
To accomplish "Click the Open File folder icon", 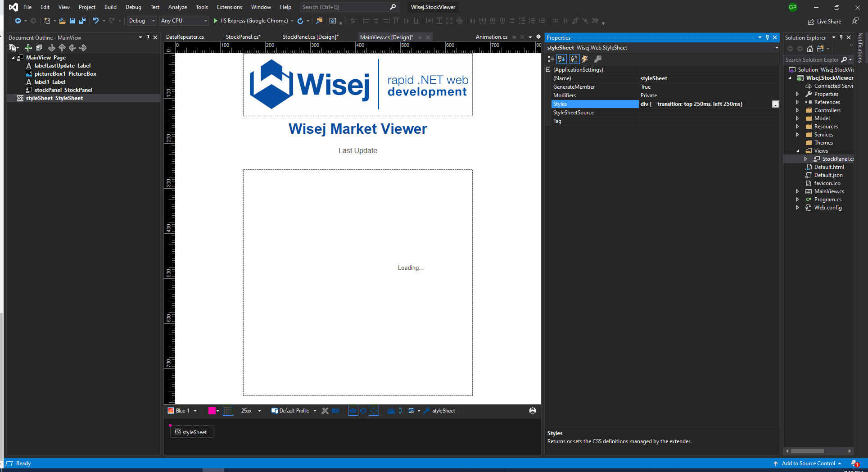I will point(62,21).
